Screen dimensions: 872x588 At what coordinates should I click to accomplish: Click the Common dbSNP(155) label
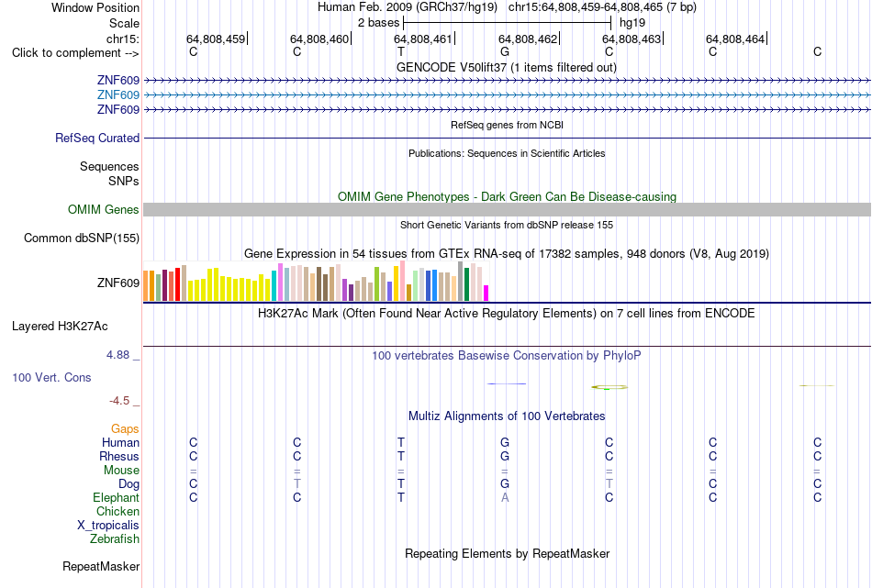82,238
